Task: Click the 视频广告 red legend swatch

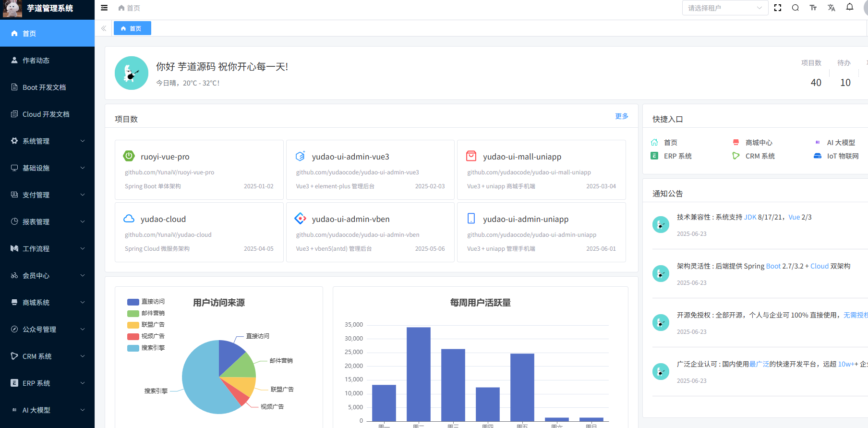Action: pos(133,336)
